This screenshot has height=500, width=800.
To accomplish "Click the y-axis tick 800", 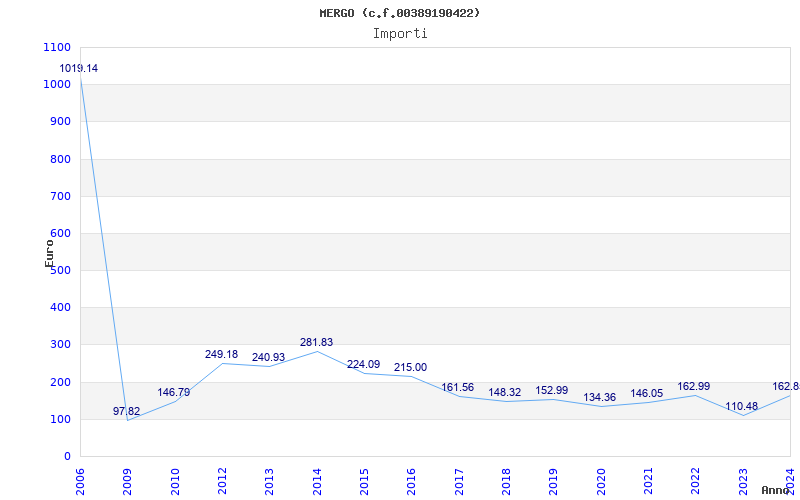I will 60,159.
